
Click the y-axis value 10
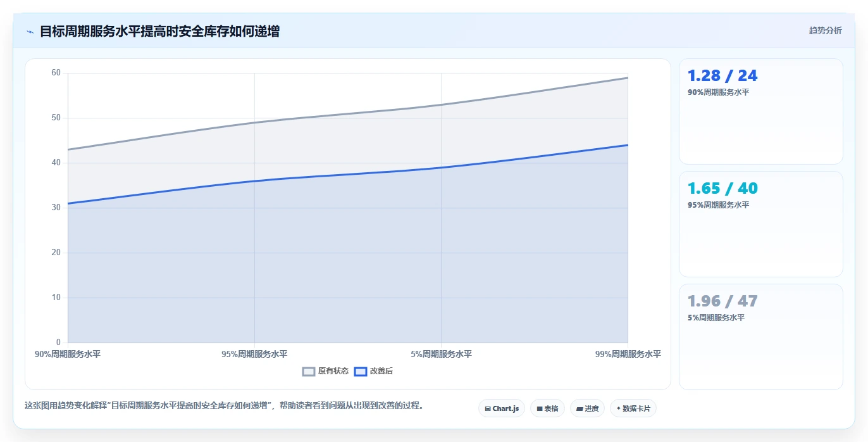(x=56, y=298)
